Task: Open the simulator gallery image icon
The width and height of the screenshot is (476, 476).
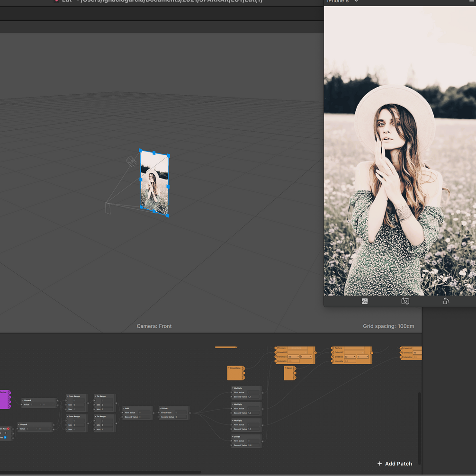Action: pos(365,301)
